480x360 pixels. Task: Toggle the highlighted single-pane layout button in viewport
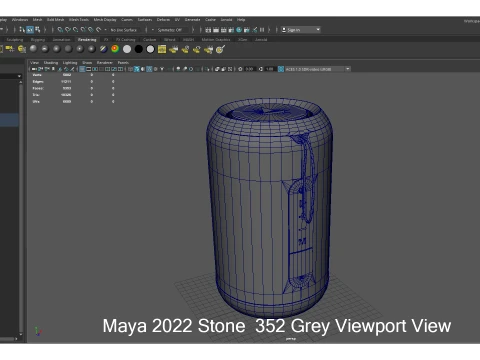pos(82,69)
